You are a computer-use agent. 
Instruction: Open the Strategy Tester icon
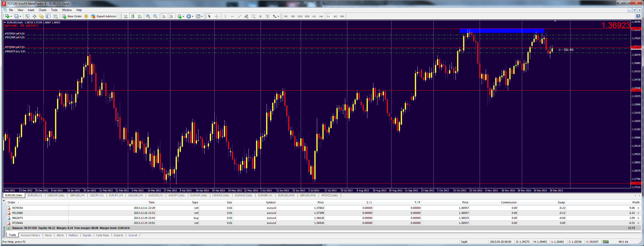56,16
